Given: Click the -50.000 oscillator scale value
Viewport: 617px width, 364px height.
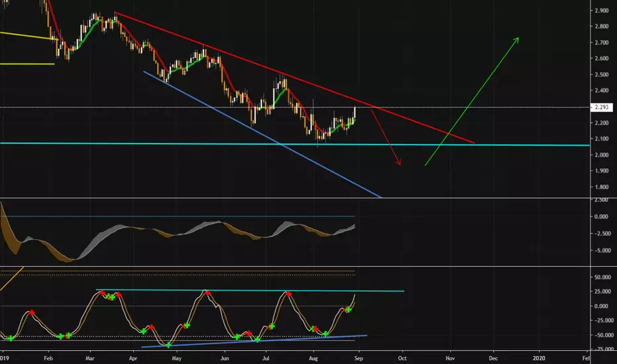Looking at the screenshot, I should (x=603, y=335).
